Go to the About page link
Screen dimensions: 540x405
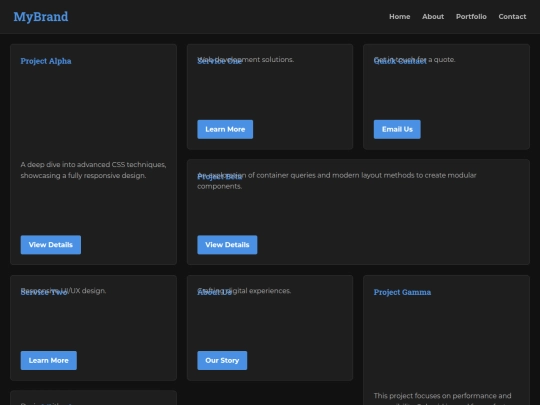(433, 17)
